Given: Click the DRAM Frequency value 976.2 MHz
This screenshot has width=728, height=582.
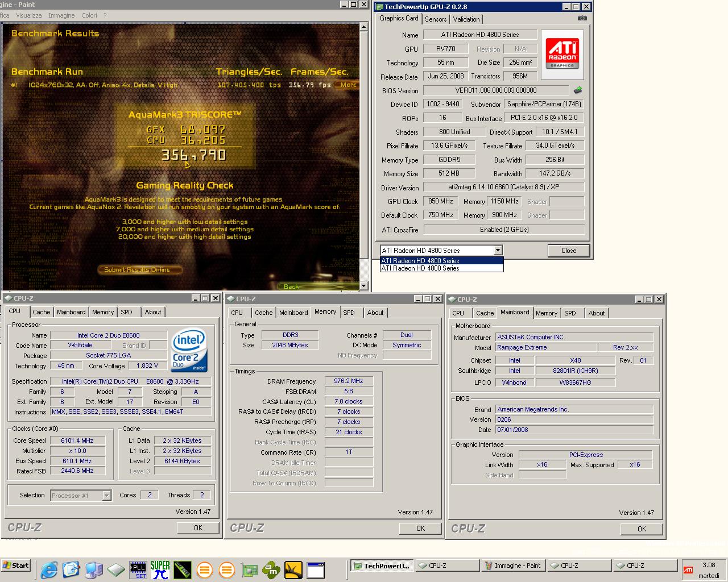Looking at the screenshot, I should (349, 381).
